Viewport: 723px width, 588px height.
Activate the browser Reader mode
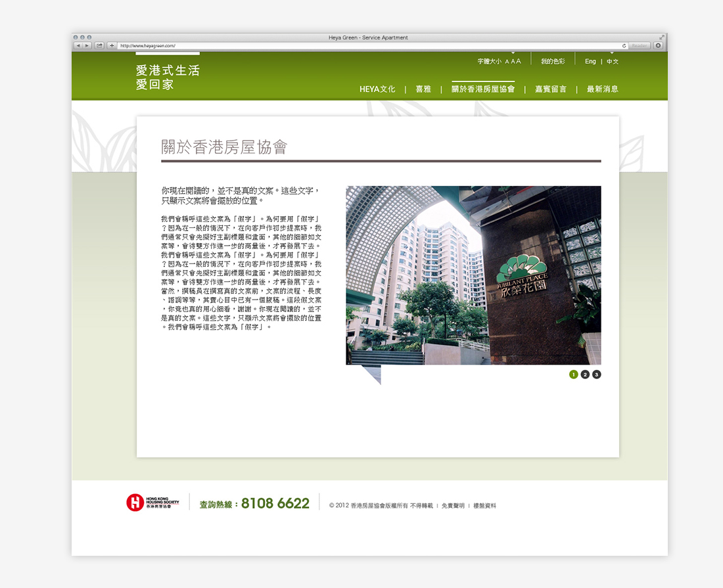coord(639,45)
